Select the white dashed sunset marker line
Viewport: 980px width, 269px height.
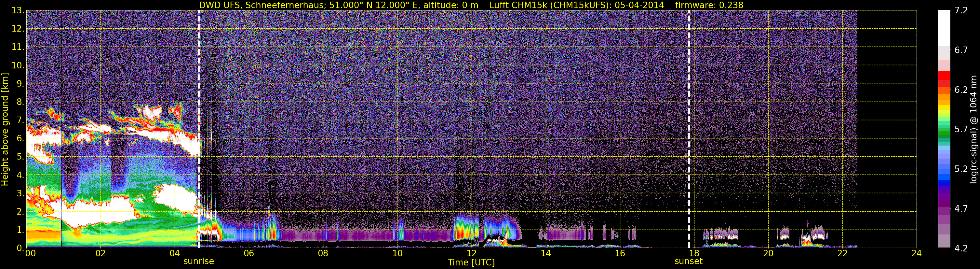coord(689,129)
